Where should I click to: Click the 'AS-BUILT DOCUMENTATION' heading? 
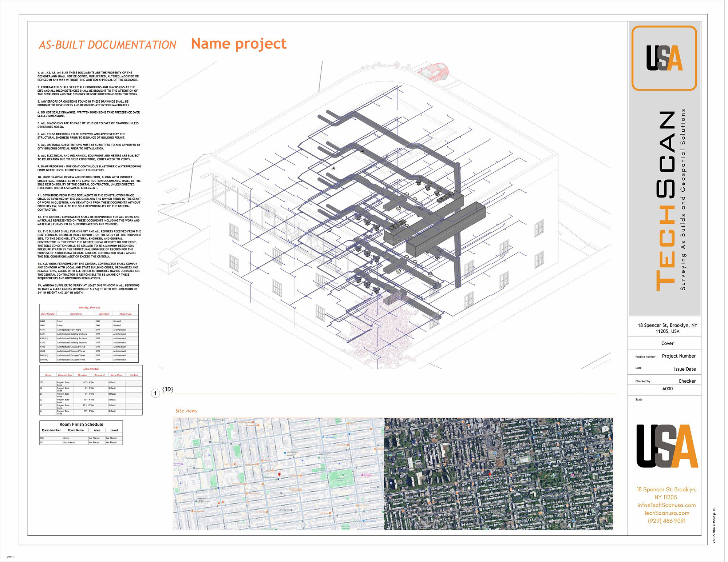tap(107, 45)
